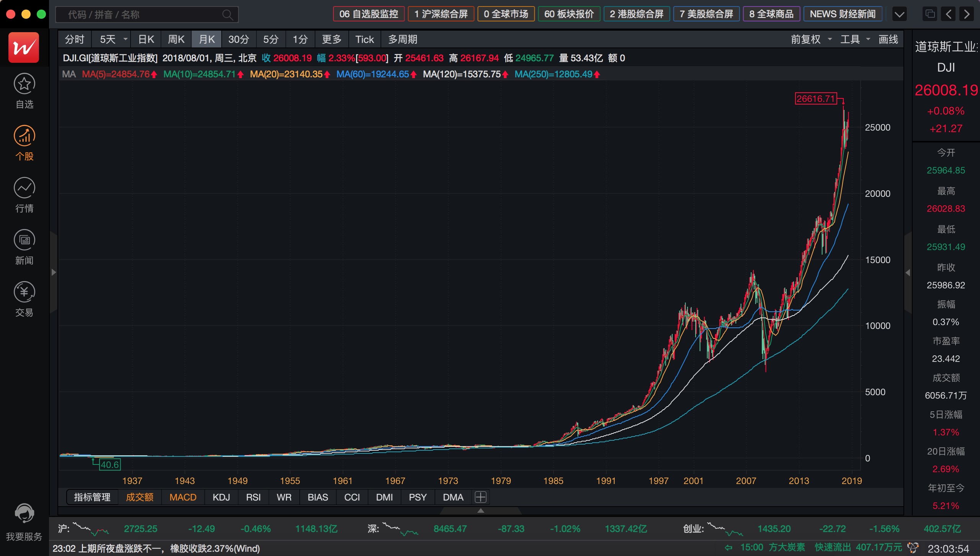The height and width of the screenshot is (556, 980).
Task: Click the 沪 index mini chart in ticker
Action: (91, 529)
